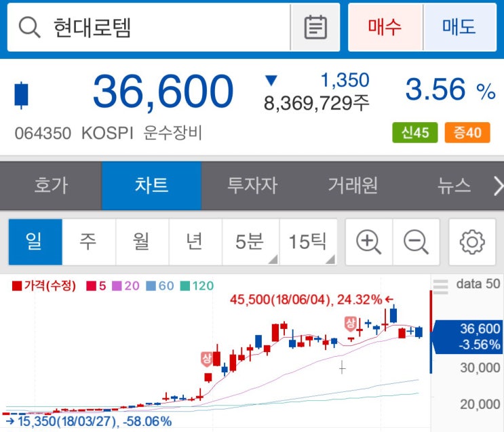Tap the 15,350(18/03/27) low annotation
This screenshot has height=432, width=504.
click(88, 421)
